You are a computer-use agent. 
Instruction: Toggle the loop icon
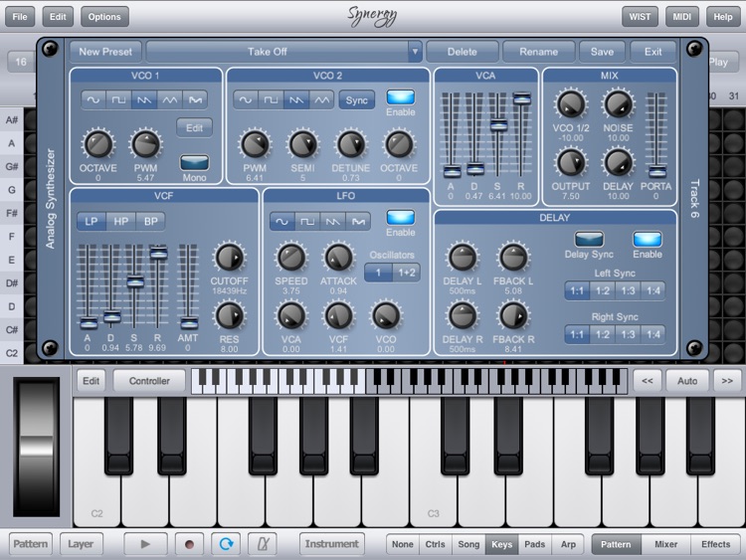click(x=226, y=544)
